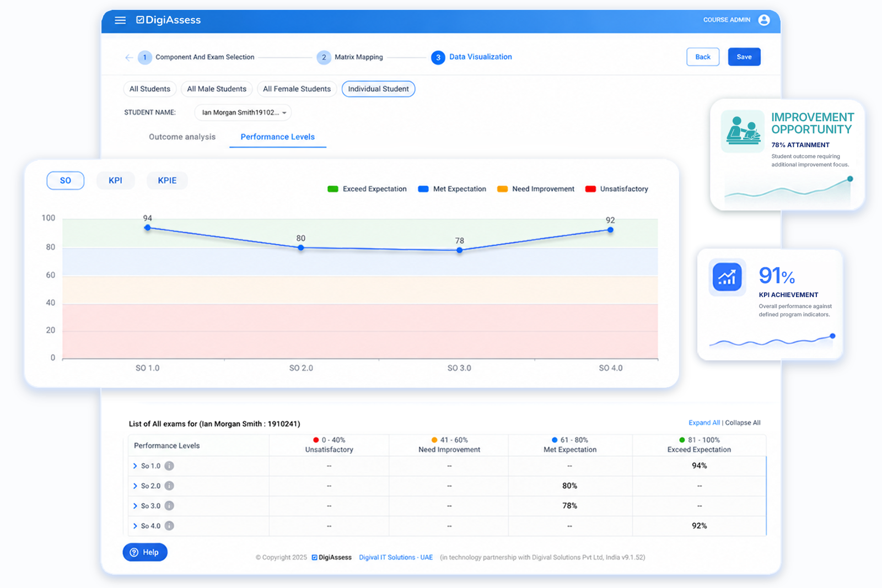Click the 80% cell in So 2.0 row
The height and width of the screenshot is (588, 882).
tap(570, 486)
